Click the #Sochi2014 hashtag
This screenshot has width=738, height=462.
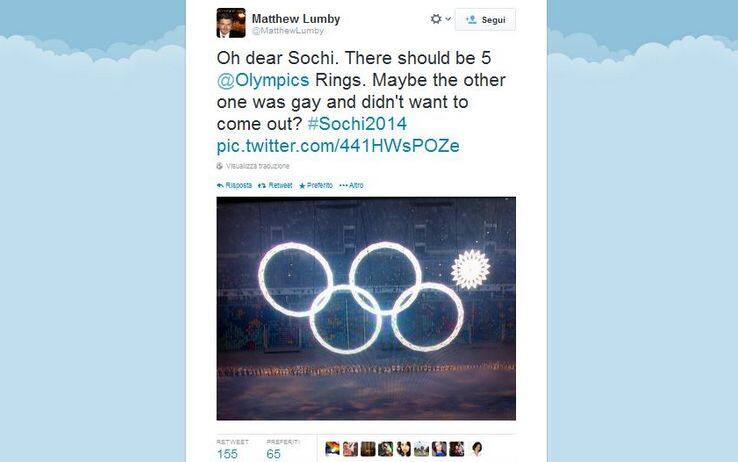click(357, 124)
